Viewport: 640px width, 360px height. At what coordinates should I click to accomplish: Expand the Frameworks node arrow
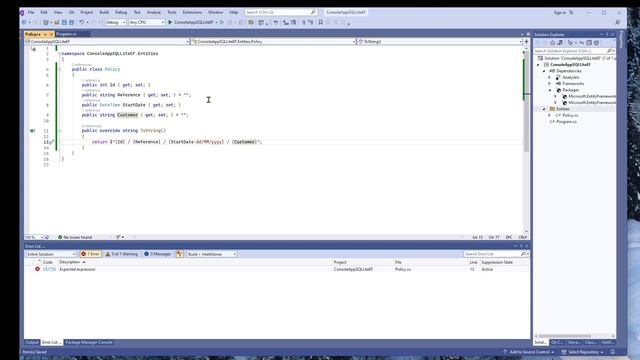click(549, 84)
